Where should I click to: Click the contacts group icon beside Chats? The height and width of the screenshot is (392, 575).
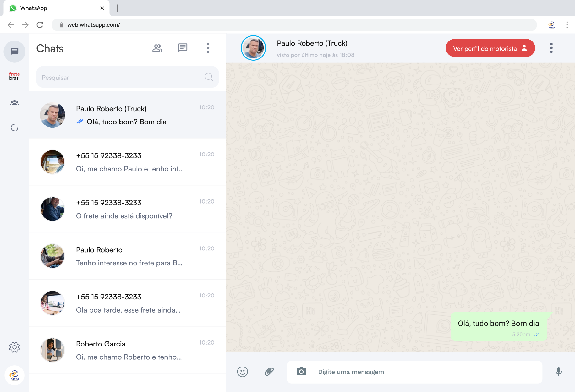coord(157,48)
